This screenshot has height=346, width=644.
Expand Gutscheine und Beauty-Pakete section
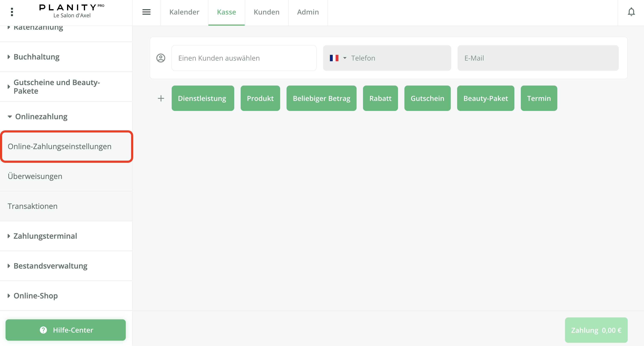[56, 87]
